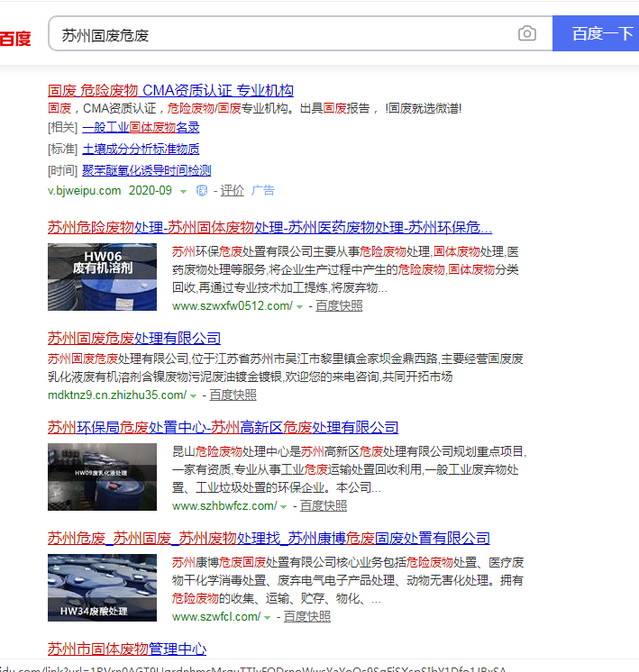The width and height of the screenshot is (639, 672).
Task: Click the 百度一下 search button
Action: point(597,34)
